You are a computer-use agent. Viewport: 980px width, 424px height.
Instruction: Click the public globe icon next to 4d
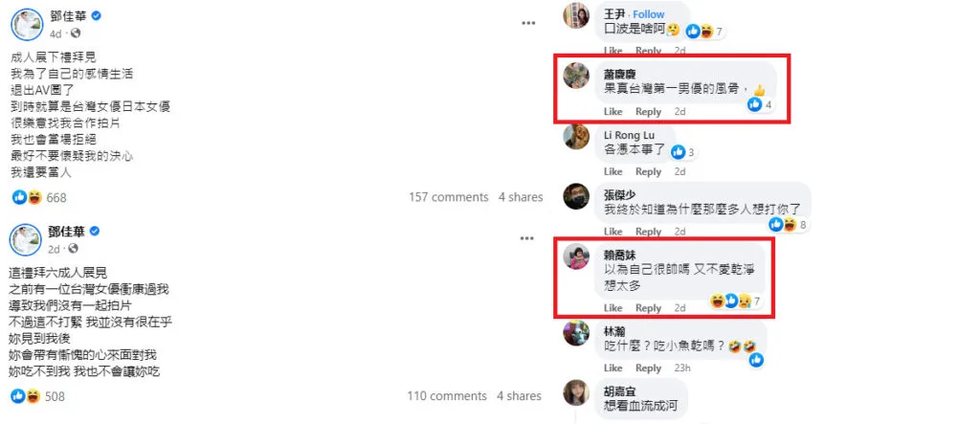pos(76,33)
